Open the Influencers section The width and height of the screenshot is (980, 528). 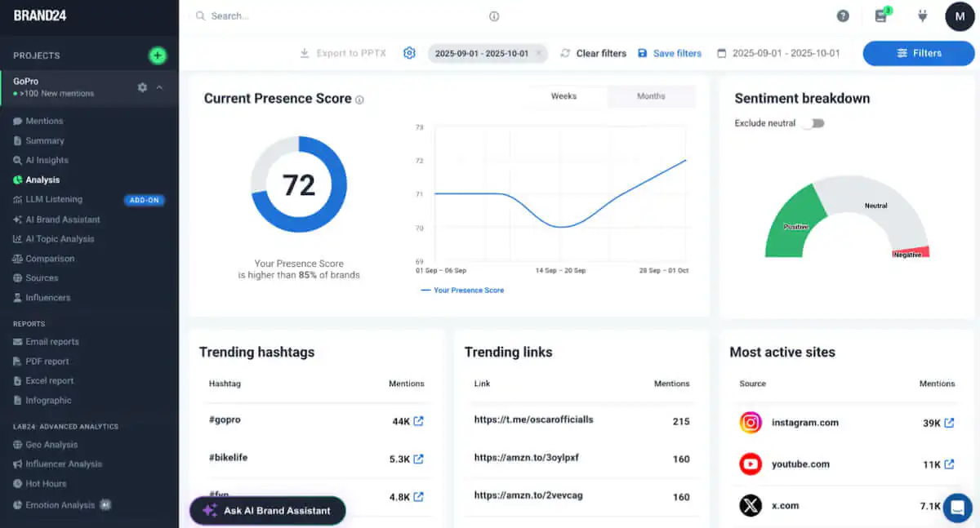click(47, 297)
